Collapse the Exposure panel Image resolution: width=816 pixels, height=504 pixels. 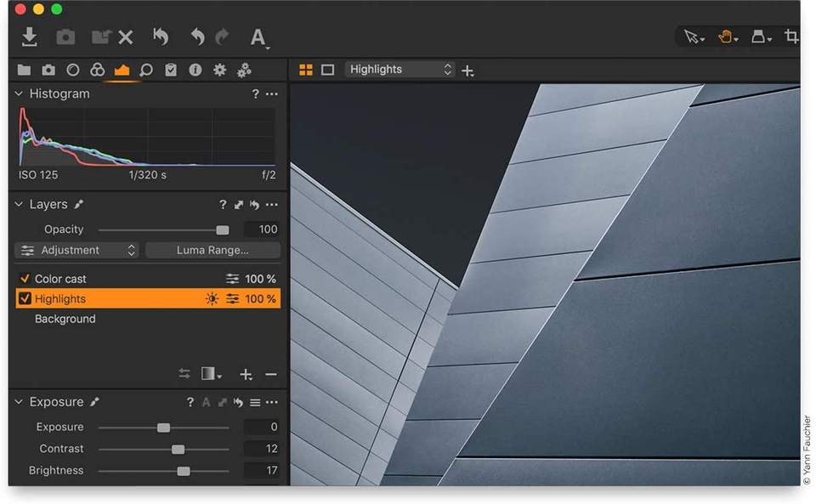point(19,402)
